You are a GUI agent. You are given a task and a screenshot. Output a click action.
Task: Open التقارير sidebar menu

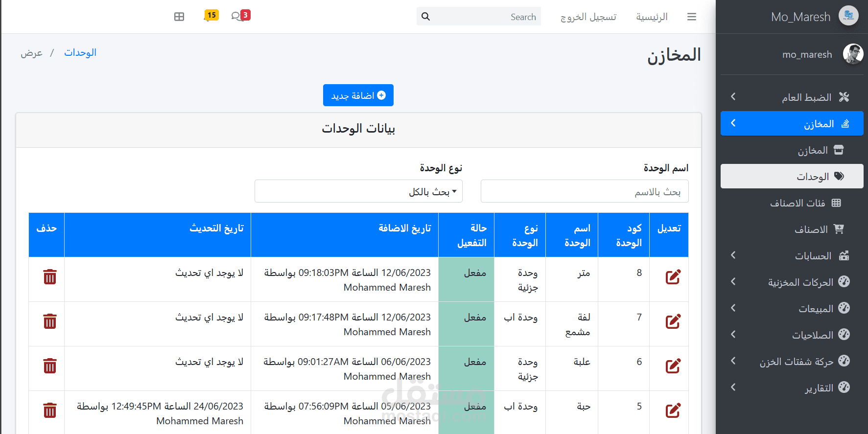click(792, 387)
